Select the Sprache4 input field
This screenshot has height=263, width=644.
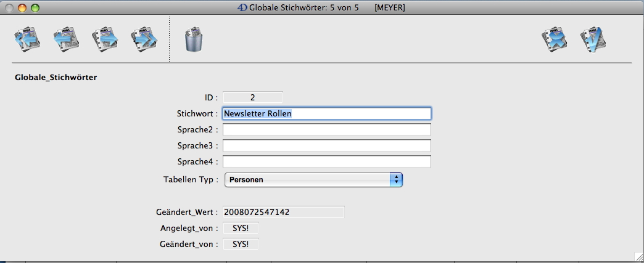coord(327,161)
